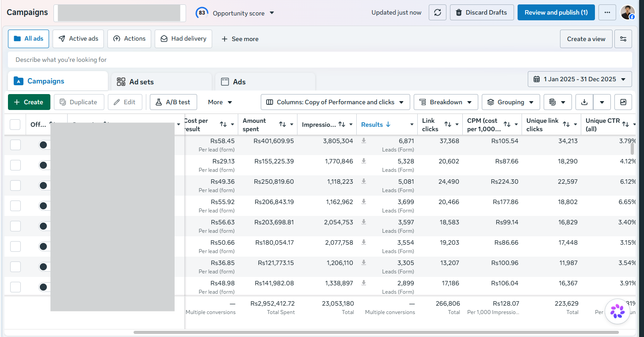The width and height of the screenshot is (644, 337).
Task: Click the Create a view button
Action: 586,39
